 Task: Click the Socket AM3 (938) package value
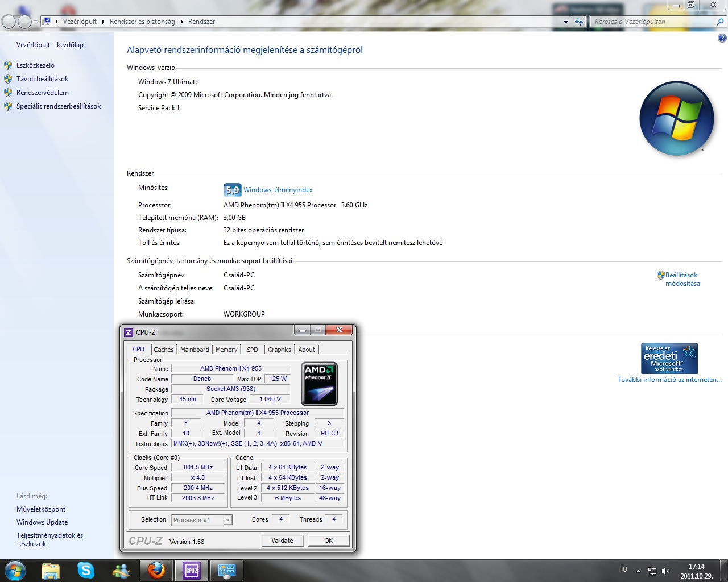pyautogui.click(x=231, y=389)
